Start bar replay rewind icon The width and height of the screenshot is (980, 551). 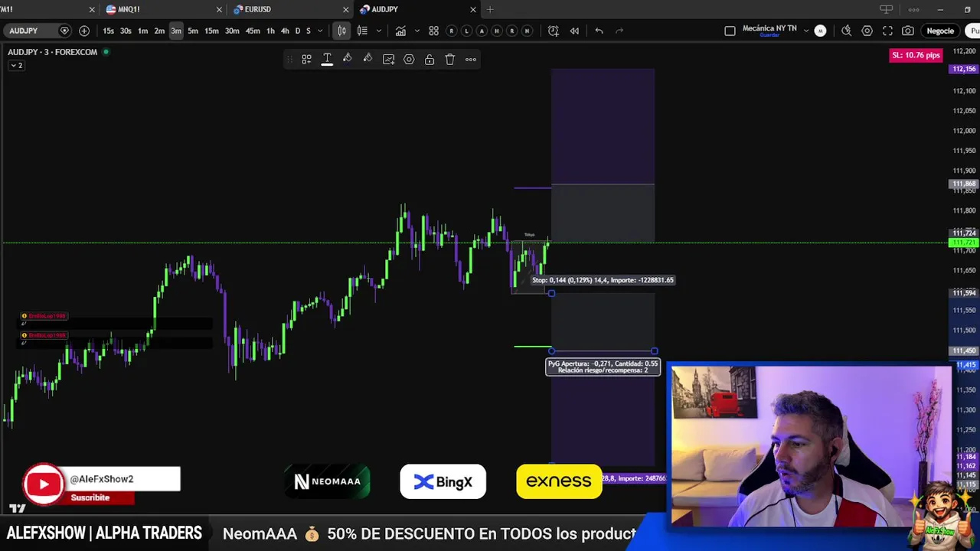[x=574, y=31]
